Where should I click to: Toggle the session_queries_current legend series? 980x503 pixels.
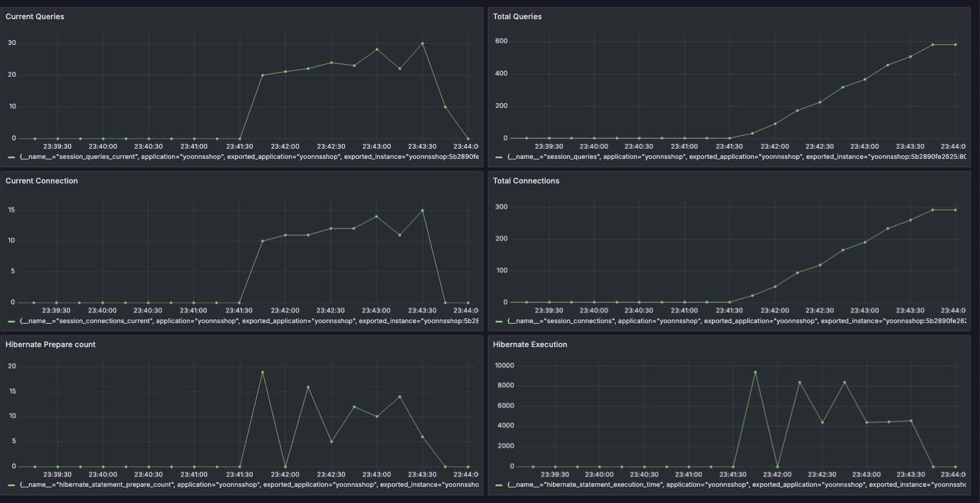[249, 157]
